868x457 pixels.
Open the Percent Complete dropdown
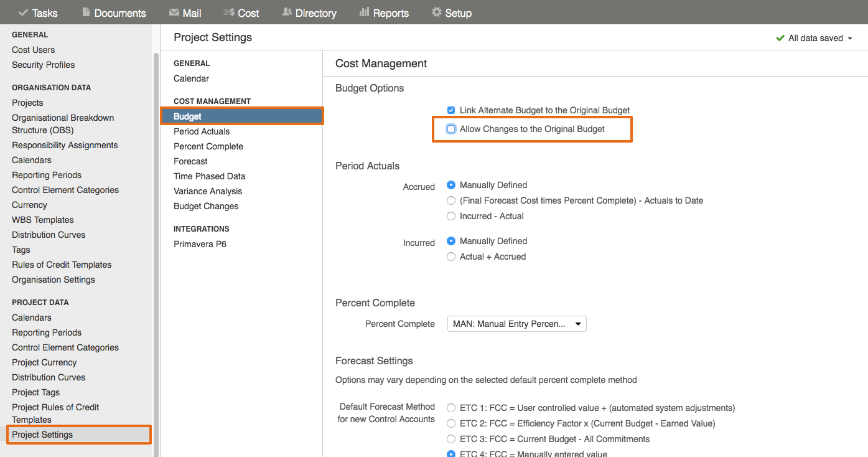pos(516,324)
